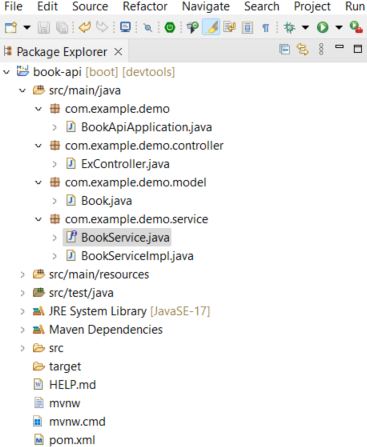
Task: Open the Edit menu
Action: click(x=47, y=6)
